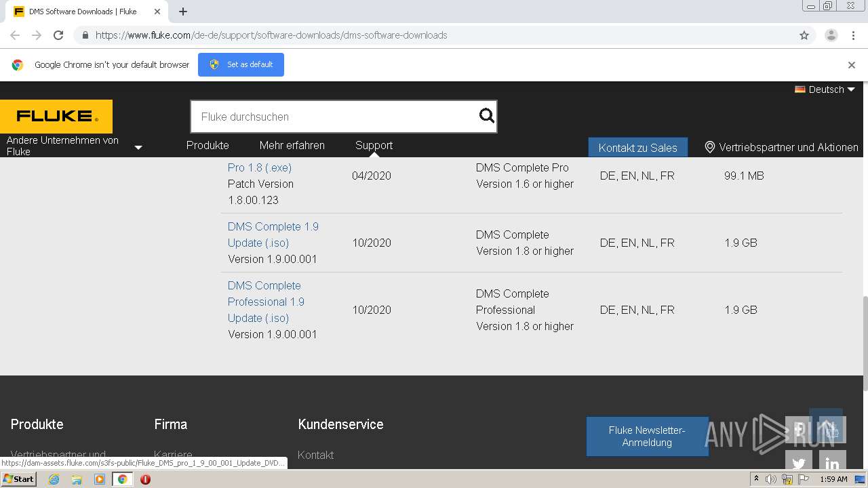
Task: Open the Karriere footer link
Action: click(x=173, y=455)
